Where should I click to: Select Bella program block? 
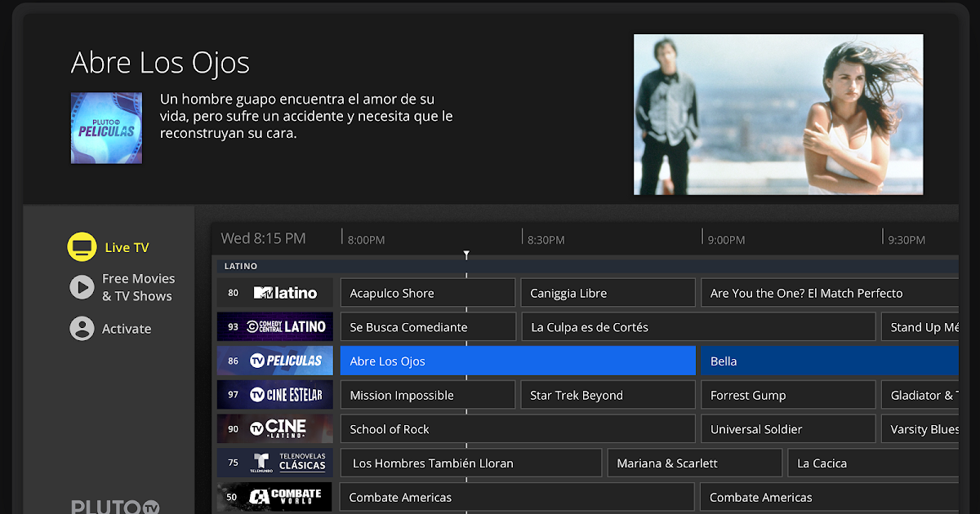tap(829, 361)
